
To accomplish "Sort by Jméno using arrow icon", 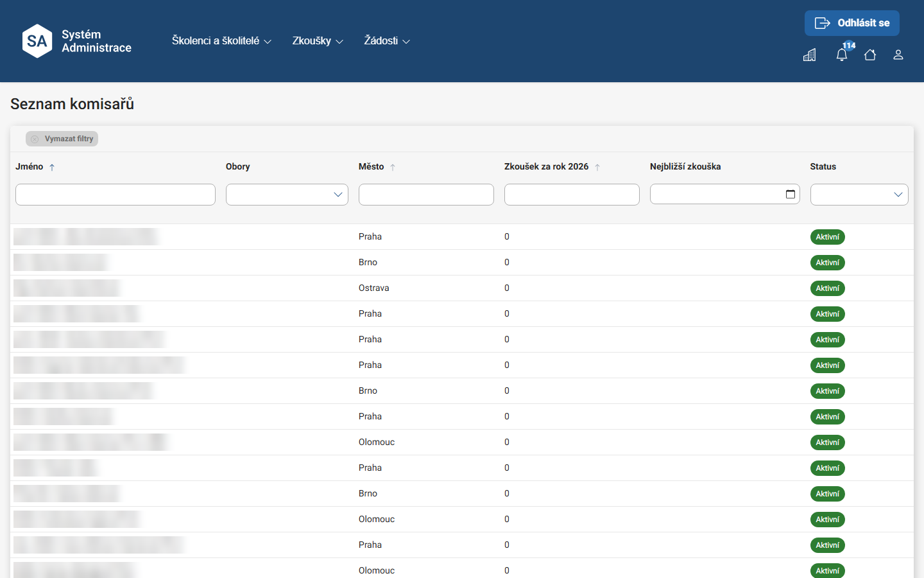I will coord(52,167).
